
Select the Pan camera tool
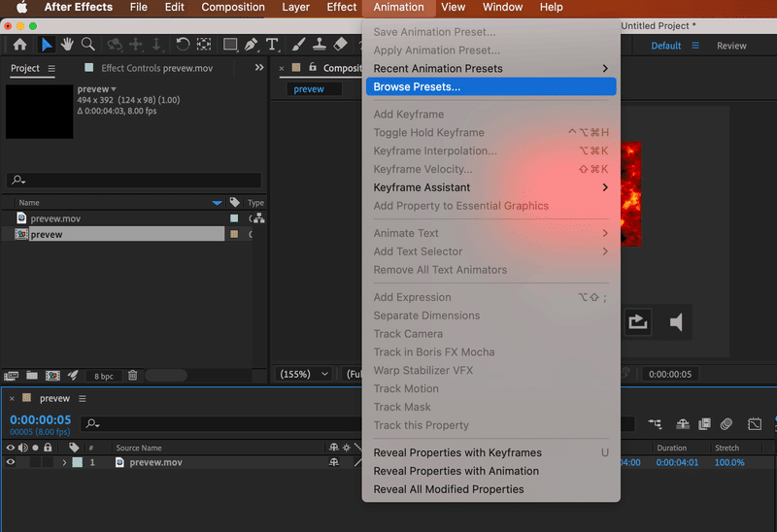pos(135,45)
